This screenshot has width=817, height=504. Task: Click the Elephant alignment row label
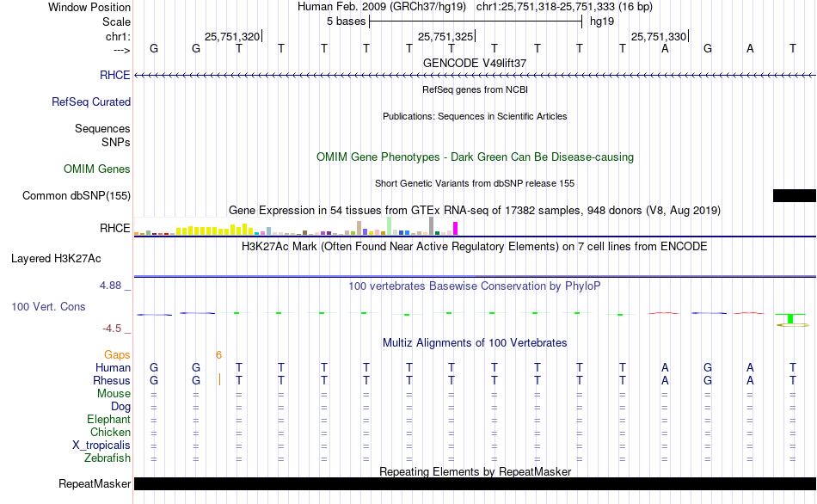tap(108, 420)
